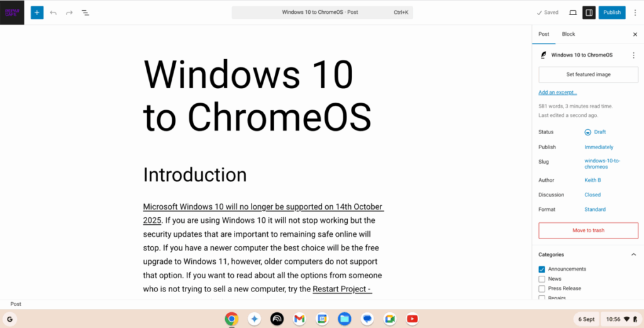Image resolution: width=644 pixels, height=328 pixels.
Task: Click the Introduction heading
Action: (x=195, y=175)
